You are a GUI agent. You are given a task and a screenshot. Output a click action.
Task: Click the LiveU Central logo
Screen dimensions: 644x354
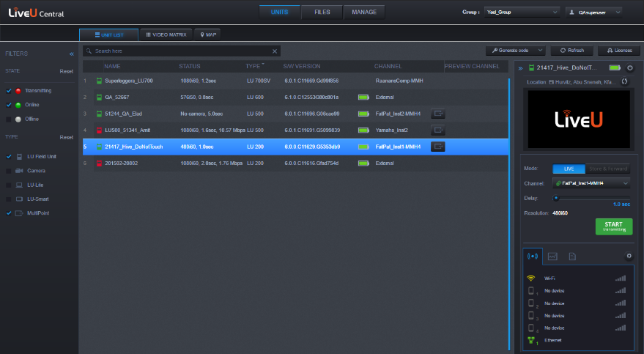(36, 12)
